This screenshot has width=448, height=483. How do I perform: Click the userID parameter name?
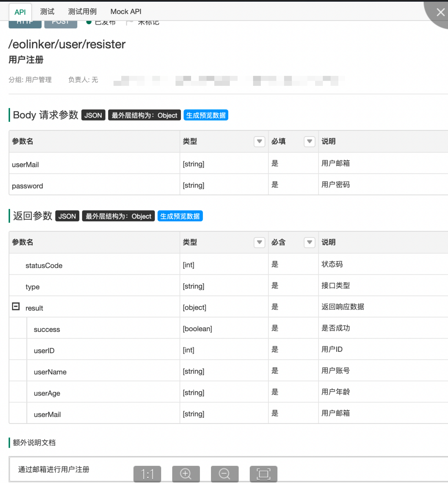(x=44, y=351)
